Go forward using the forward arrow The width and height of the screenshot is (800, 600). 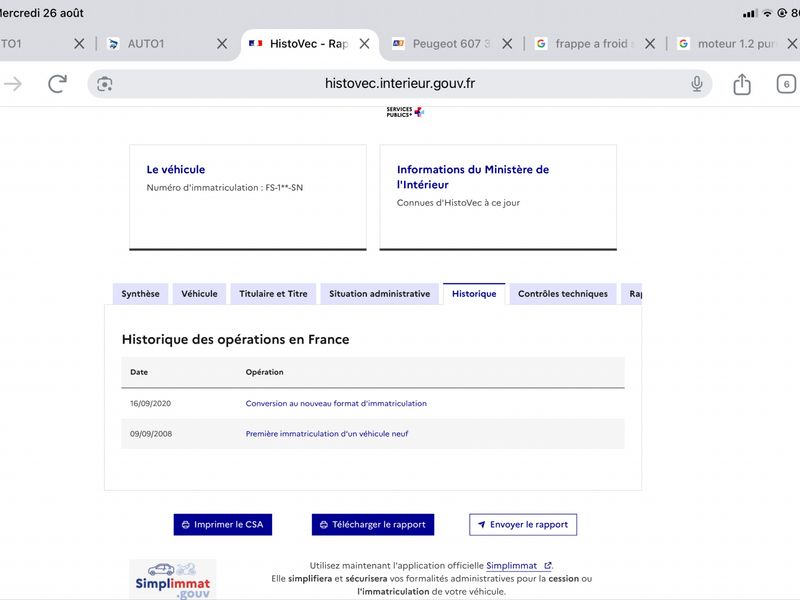[x=13, y=84]
